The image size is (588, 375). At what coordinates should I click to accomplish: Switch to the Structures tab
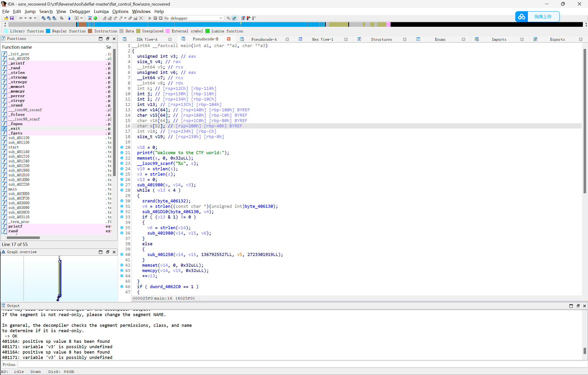click(x=381, y=40)
